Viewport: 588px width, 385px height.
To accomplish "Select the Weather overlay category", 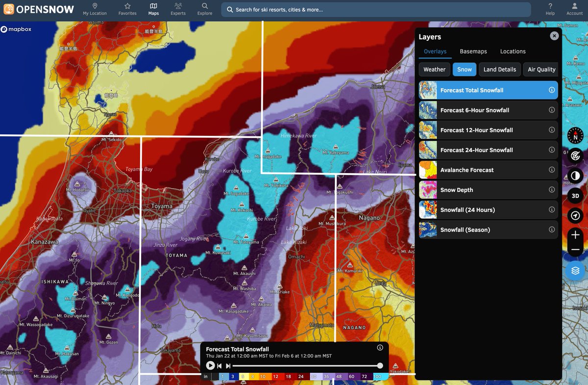I will 435,70.
